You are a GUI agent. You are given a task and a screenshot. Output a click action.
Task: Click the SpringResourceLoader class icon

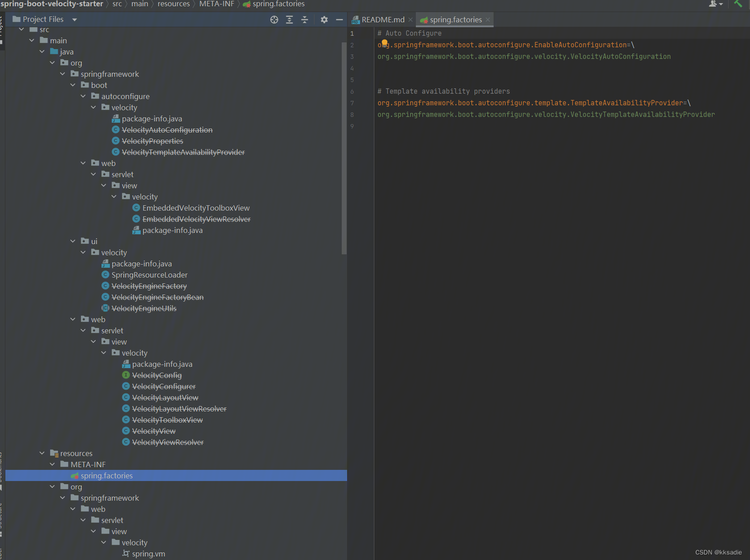pyautogui.click(x=105, y=274)
